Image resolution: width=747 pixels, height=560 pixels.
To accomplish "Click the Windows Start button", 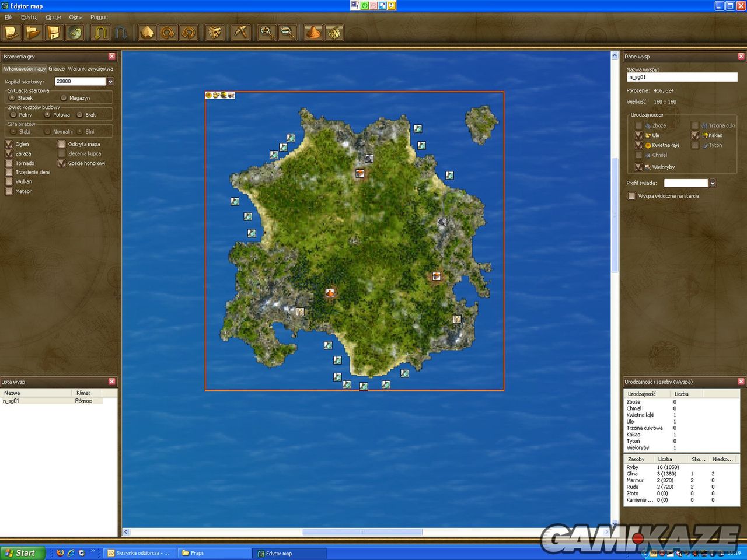I will [x=23, y=552].
